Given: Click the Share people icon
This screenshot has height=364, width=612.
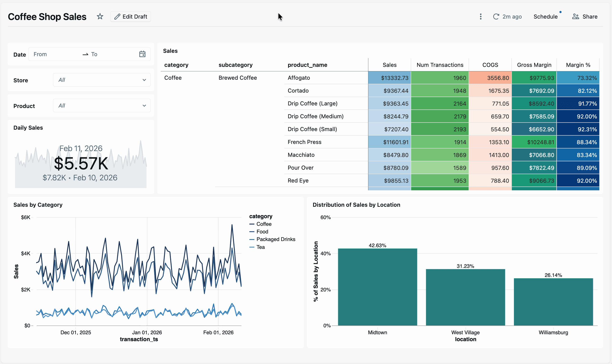Looking at the screenshot, I should coord(575,16).
